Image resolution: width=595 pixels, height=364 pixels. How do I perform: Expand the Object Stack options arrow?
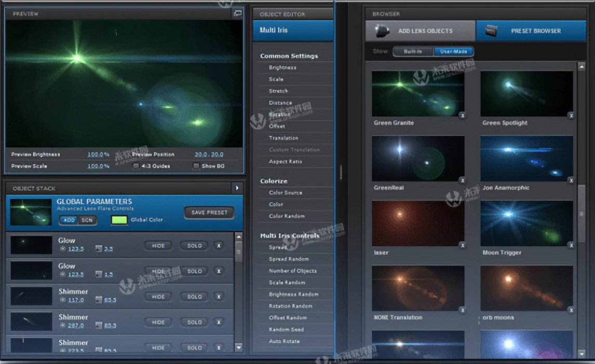coord(237,188)
